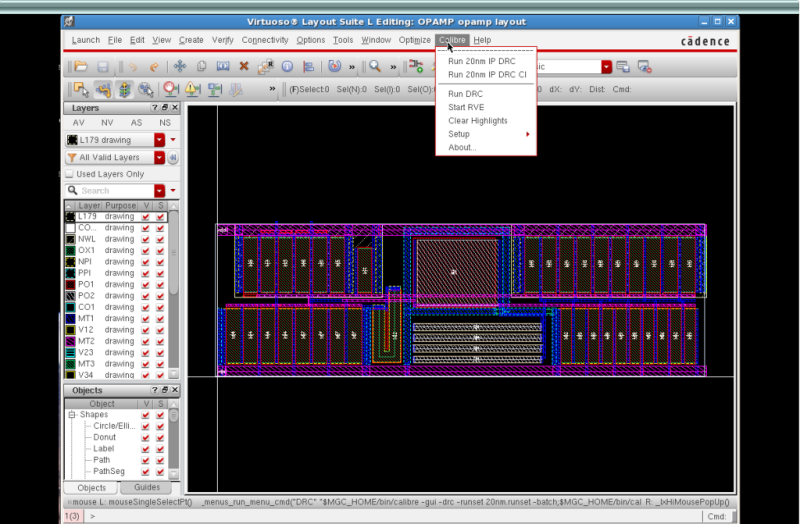800x524 pixels.
Task: Click the Copy tool icon
Action: coord(202,66)
